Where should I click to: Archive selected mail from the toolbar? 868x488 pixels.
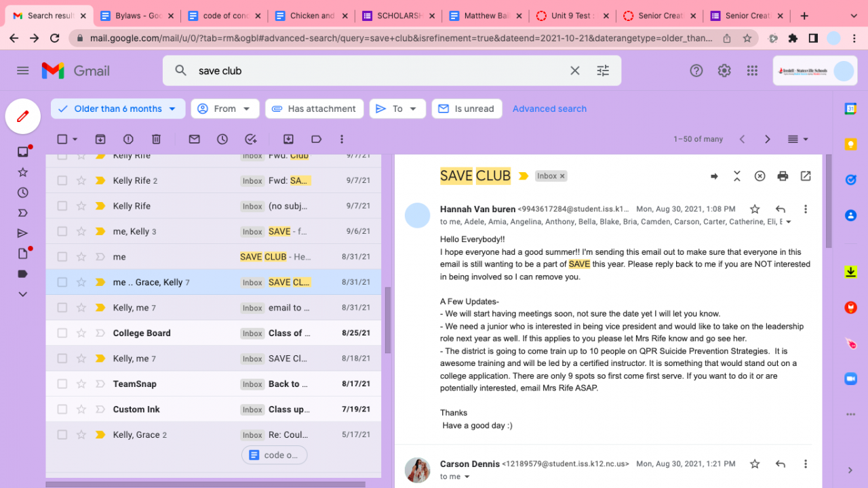pyautogui.click(x=100, y=139)
